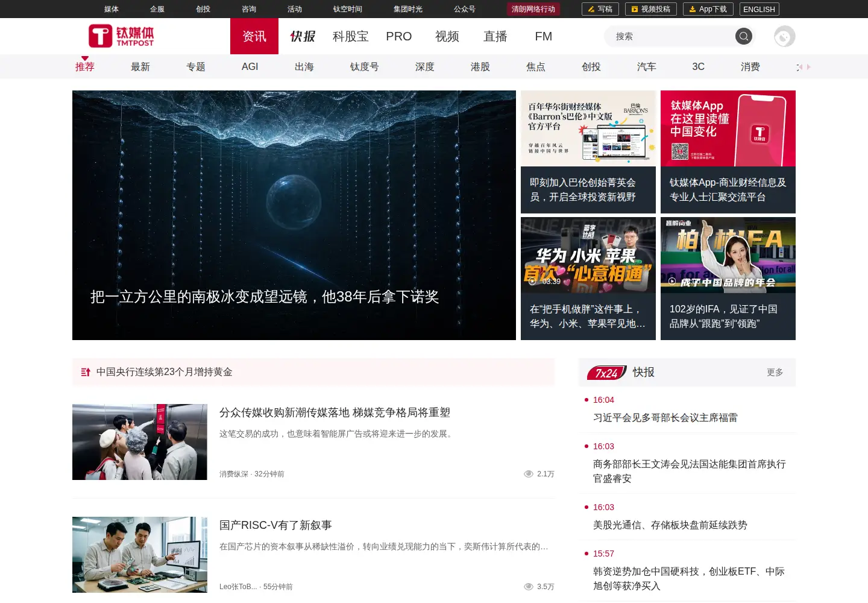868x603 pixels.
Task: Open article 国产RISC-V有了新叙事
Action: click(x=275, y=525)
